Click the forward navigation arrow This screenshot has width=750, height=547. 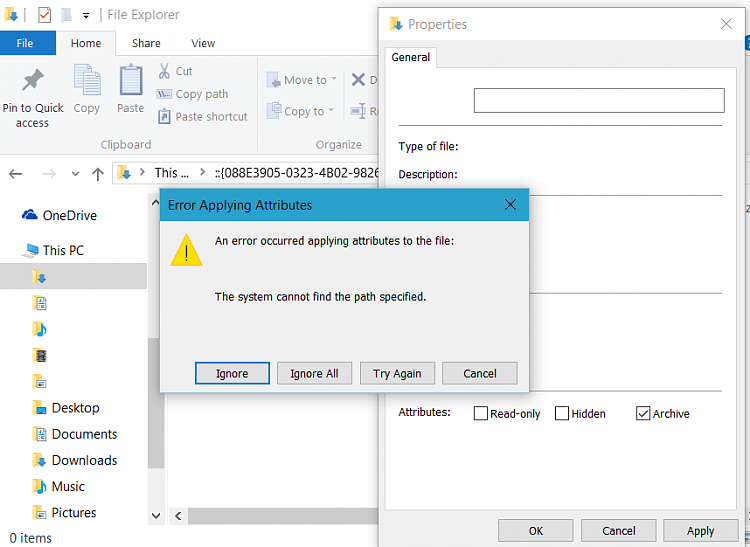pos(49,174)
